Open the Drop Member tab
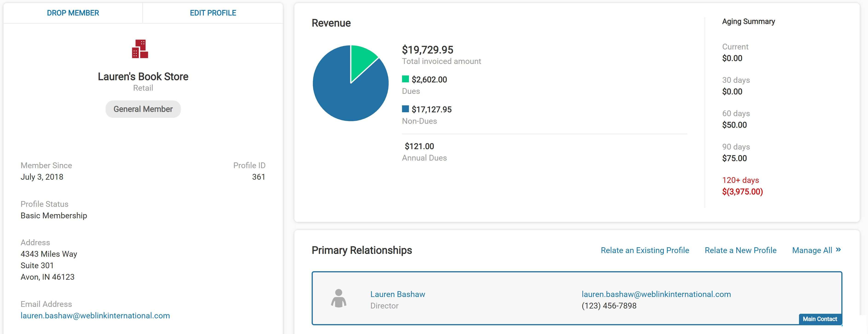The height and width of the screenshot is (334, 868). pyautogui.click(x=73, y=13)
